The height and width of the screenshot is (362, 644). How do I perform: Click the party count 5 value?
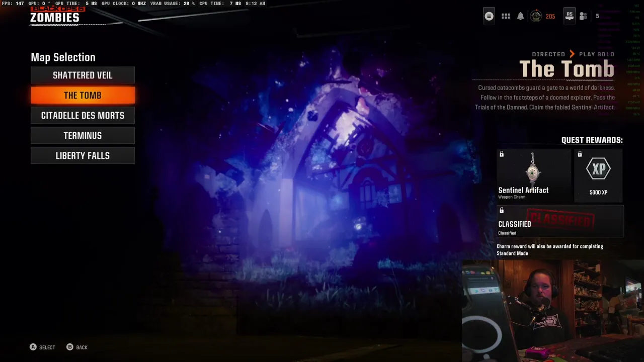(597, 16)
